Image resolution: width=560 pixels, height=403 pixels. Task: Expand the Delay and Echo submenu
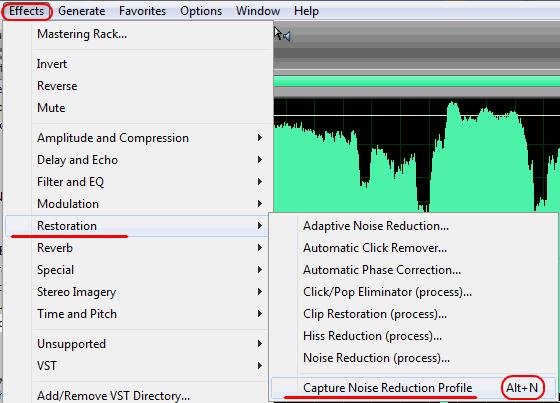tap(136, 160)
